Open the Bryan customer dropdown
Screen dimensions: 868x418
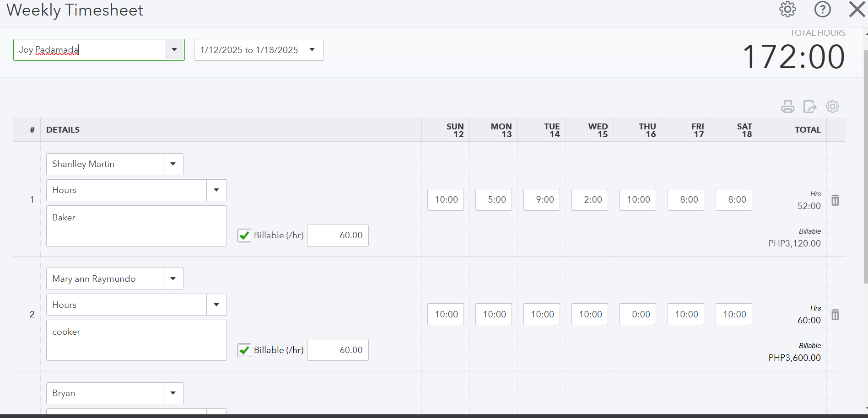[x=173, y=393]
